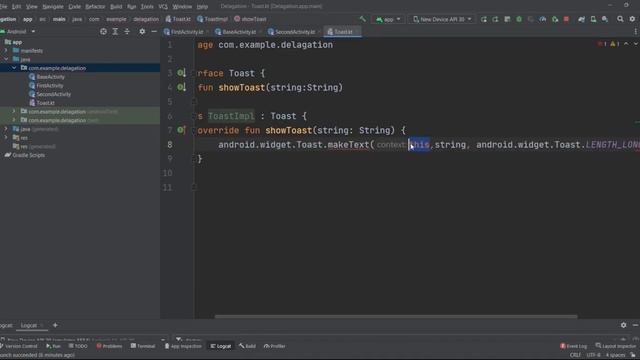Click CRLF line separator in status bar
640x360 pixels.
pos(575,355)
